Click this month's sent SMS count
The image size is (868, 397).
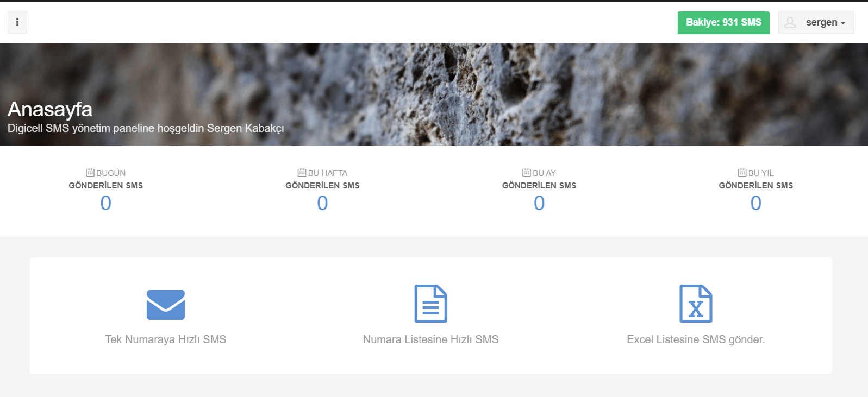point(539,203)
